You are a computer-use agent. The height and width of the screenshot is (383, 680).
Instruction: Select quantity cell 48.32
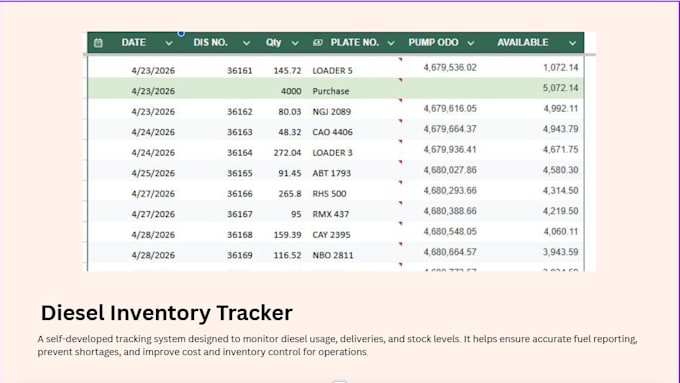(290, 132)
